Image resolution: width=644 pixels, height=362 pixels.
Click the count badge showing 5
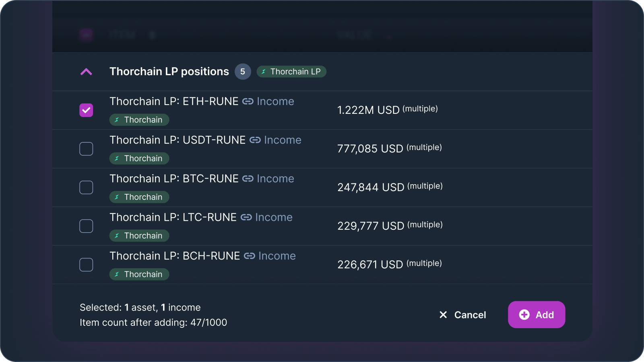coord(243,72)
